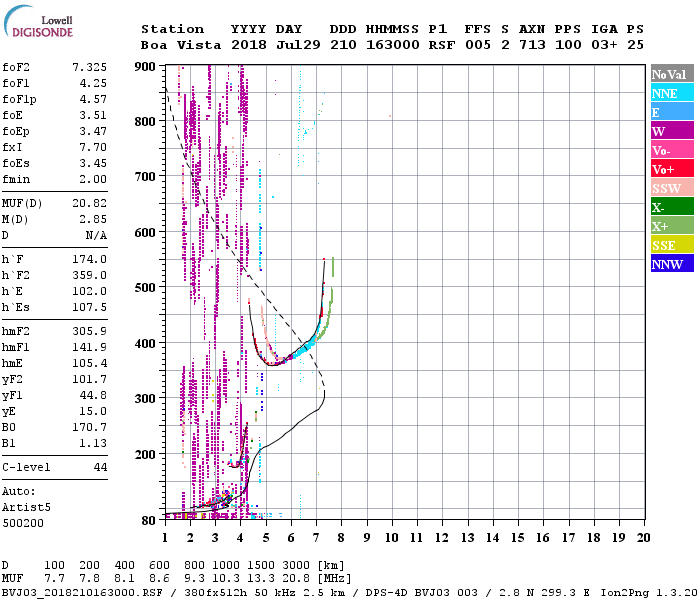The height and width of the screenshot is (600, 700).
Task: Click the Artist5 auto-scaling label
Action: tap(26, 508)
